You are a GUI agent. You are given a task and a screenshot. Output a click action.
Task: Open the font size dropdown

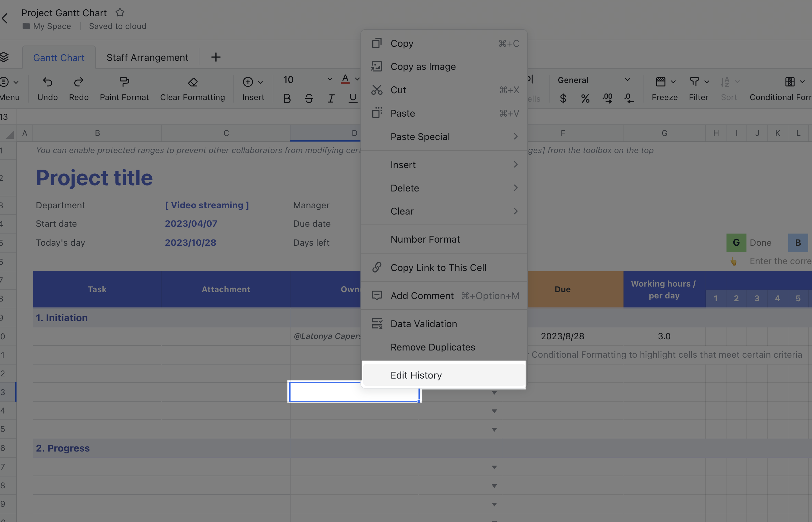(x=329, y=79)
